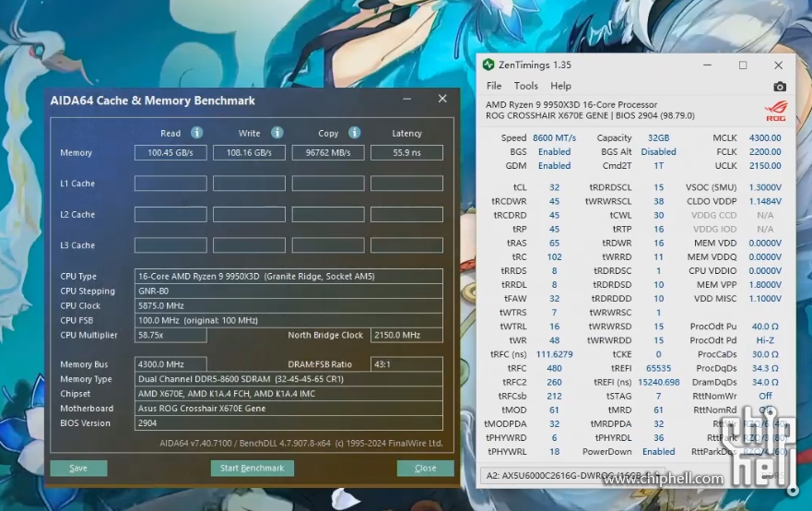The width and height of the screenshot is (812, 511).
Task: Click North Bridge Clock value 2150.0 MHz
Action: [406, 336]
